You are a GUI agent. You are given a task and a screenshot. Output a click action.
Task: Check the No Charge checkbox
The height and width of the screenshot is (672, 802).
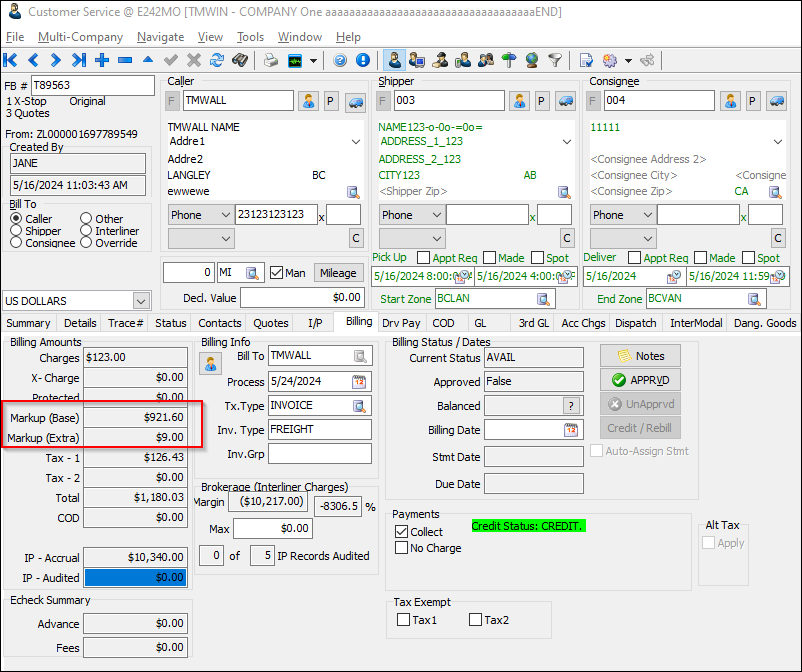tap(402, 548)
